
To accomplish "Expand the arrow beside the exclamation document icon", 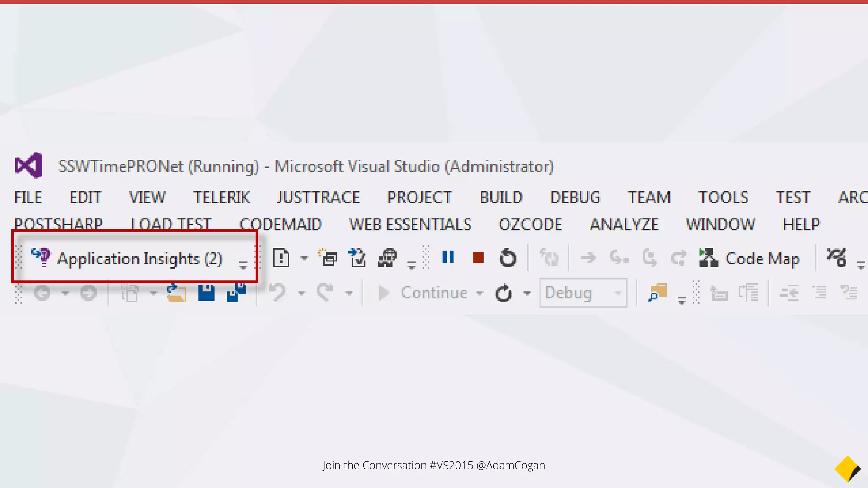I will pyautogui.click(x=304, y=258).
